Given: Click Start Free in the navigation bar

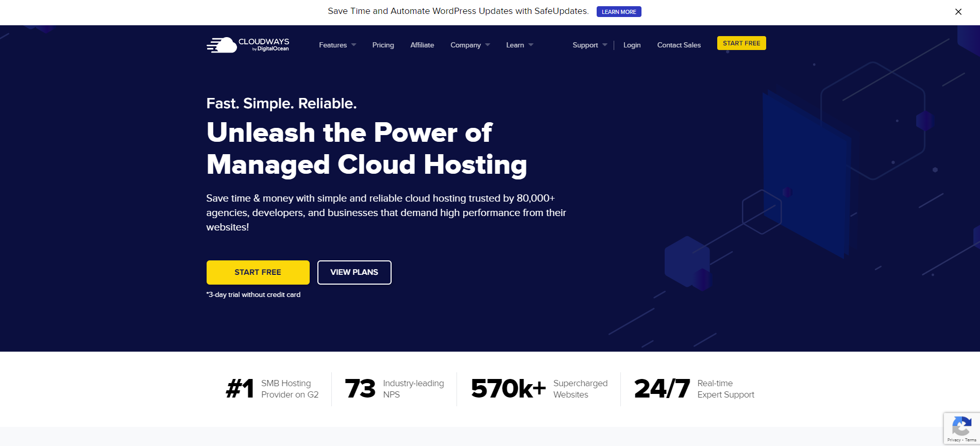Looking at the screenshot, I should click(x=741, y=43).
